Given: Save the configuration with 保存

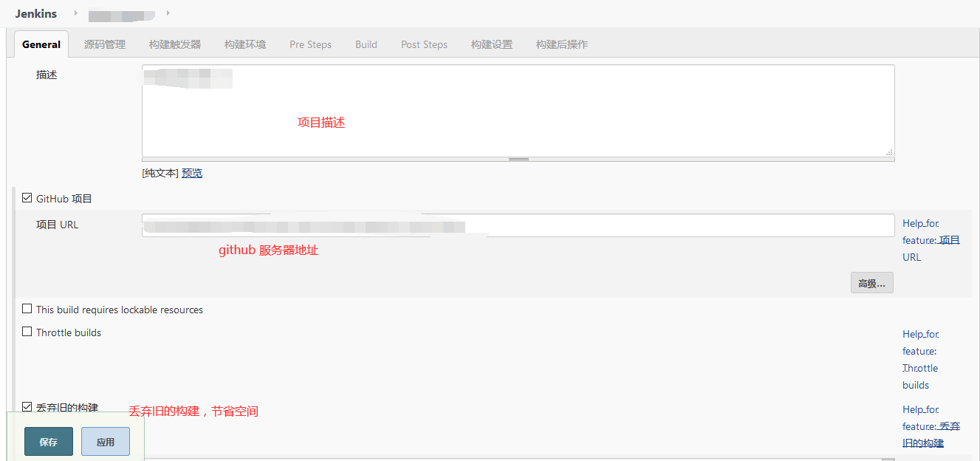Looking at the screenshot, I should pos(48,441).
